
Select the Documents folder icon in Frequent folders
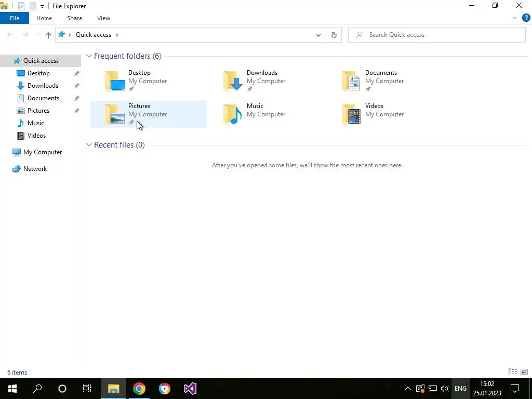(x=351, y=81)
